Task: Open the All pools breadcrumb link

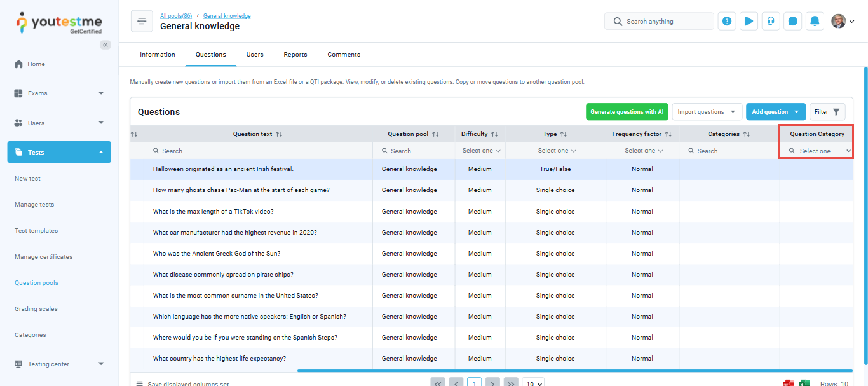Action: click(x=175, y=16)
